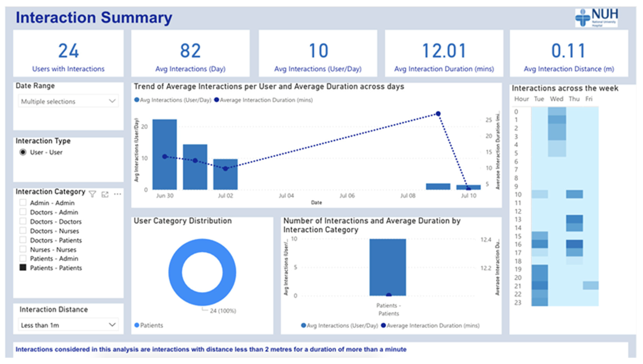Viewport: 643px width, 364px height.
Task: Click the Users with Interactions card
Action: point(68,54)
